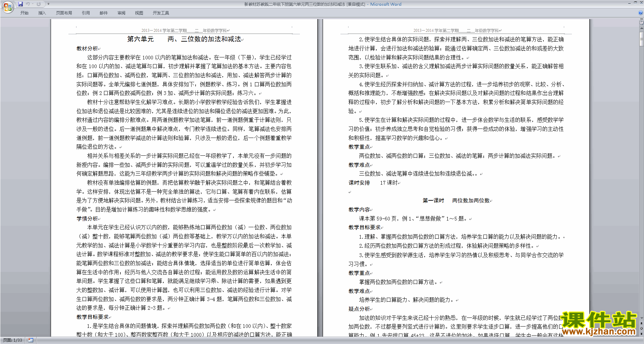Image resolution: width=644 pixels, height=344 pixels.
Task: Click the line 培养学生的口算能力、解决问题的能力
Action: [407, 300]
